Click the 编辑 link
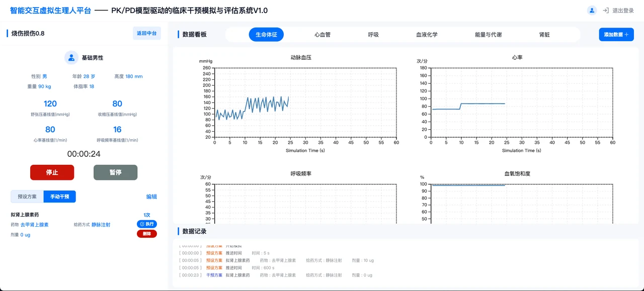Screen dimensions: 644x291 point(151,197)
